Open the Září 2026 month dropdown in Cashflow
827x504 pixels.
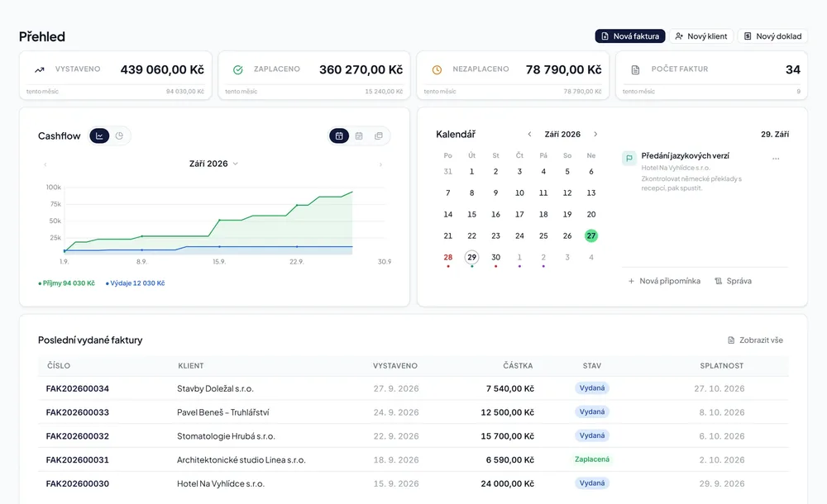(213, 164)
